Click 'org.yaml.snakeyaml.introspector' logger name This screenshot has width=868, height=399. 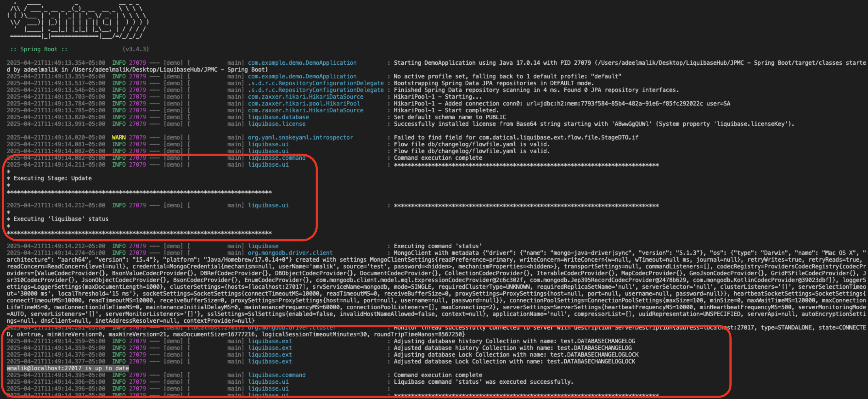301,137
